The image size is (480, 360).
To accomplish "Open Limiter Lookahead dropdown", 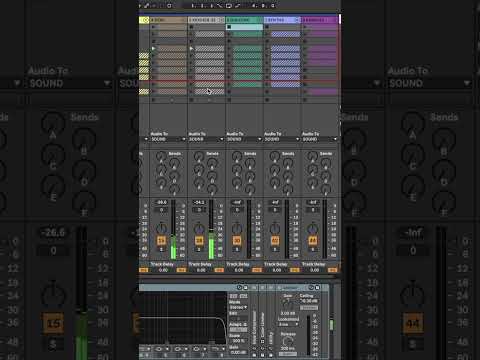I will pyautogui.click(x=288, y=324).
